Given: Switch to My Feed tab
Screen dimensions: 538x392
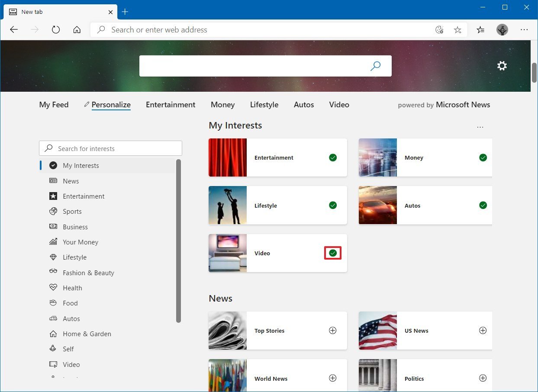Looking at the screenshot, I should (54, 105).
